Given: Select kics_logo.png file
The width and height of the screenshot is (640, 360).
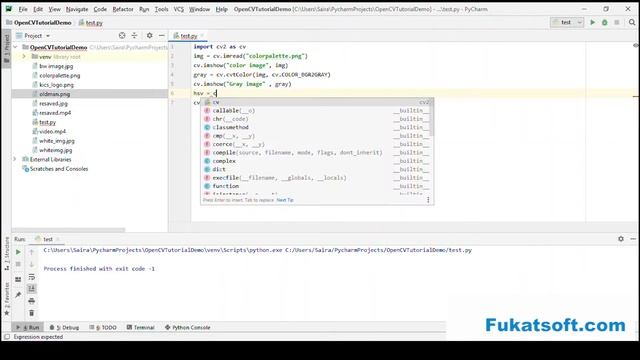Looking at the screenshot, I should (x=56, y=85).
